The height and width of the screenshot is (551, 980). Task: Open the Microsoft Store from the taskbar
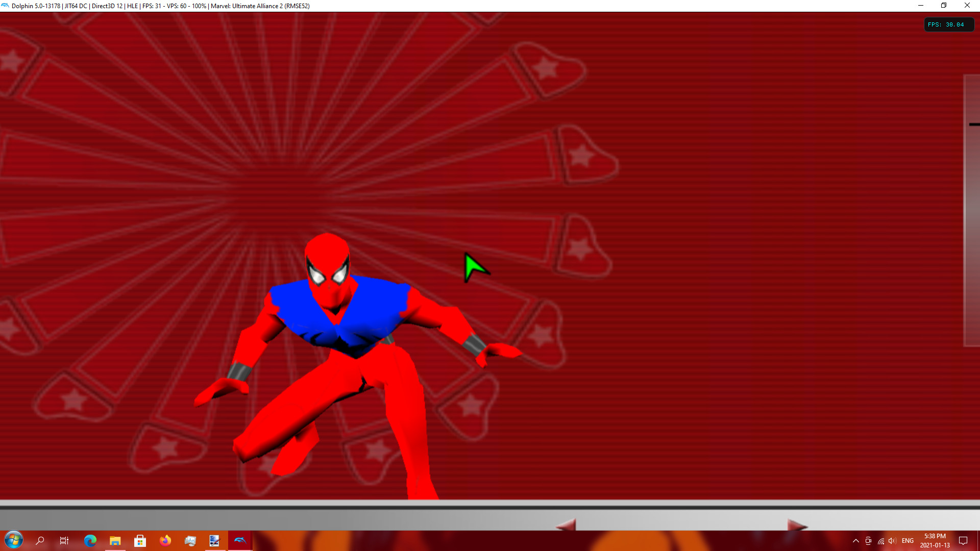[140, 540]
